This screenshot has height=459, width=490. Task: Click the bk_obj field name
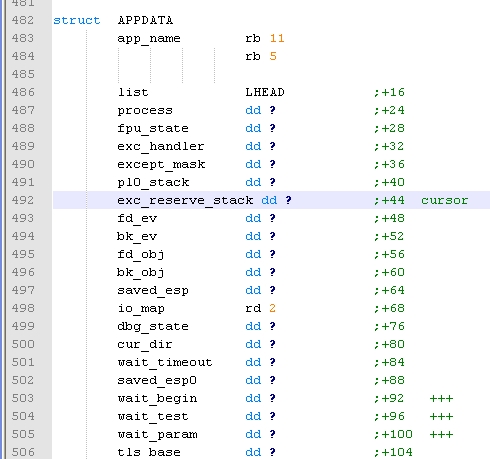point(141,273)
